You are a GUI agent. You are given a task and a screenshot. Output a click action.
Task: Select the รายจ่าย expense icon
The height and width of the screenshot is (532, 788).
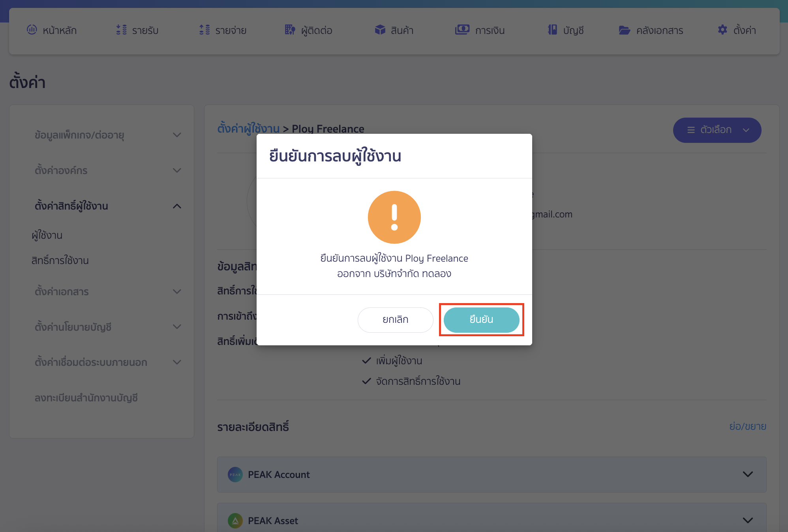pyautogui.click(x=204, y=30)
